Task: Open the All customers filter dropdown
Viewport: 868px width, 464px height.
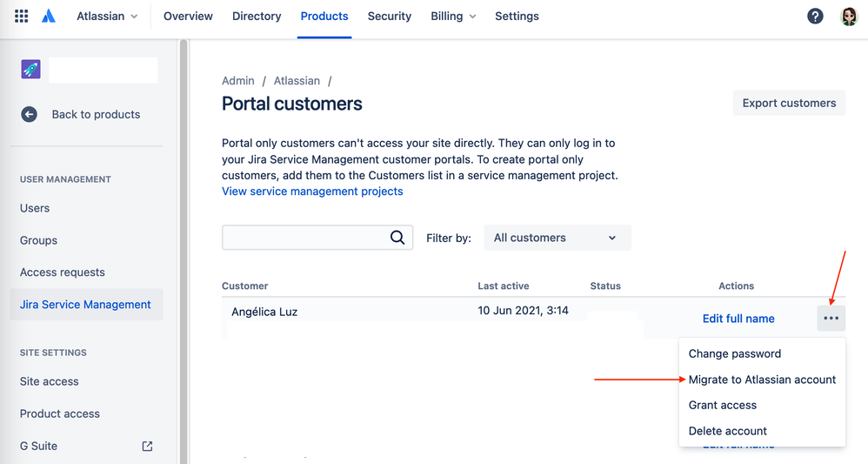Action: [557, 238]
